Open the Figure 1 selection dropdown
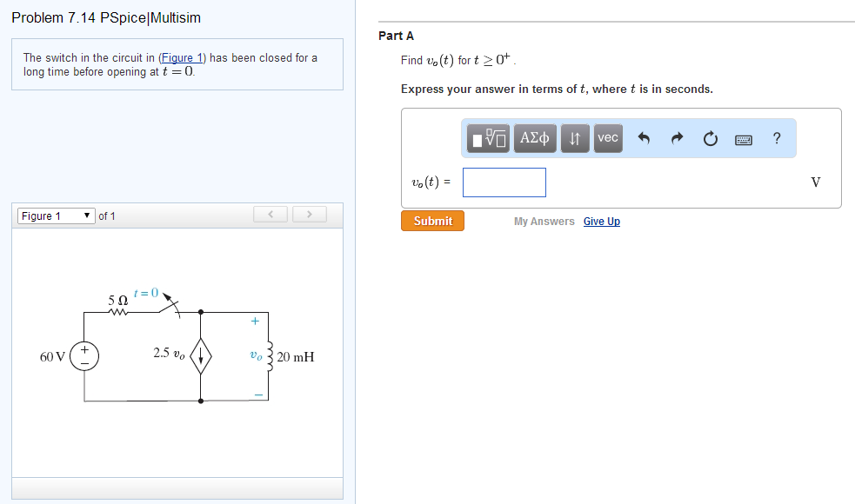 (x=56, y=215)
